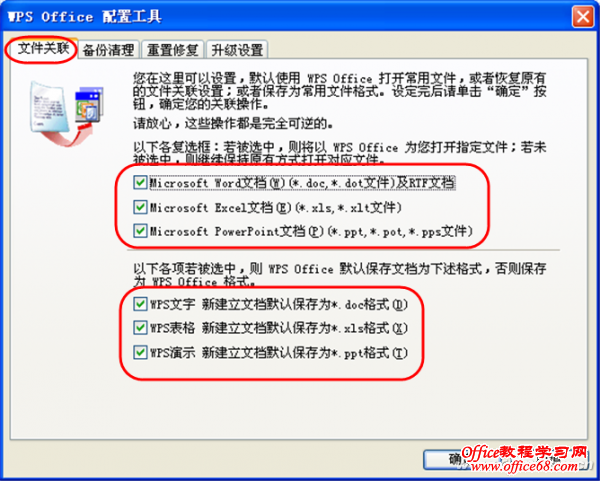Screen dimensions: 600x481
Task: Toggle WPS文字 default save as *.doc checkbox
Action: point(140,304)
